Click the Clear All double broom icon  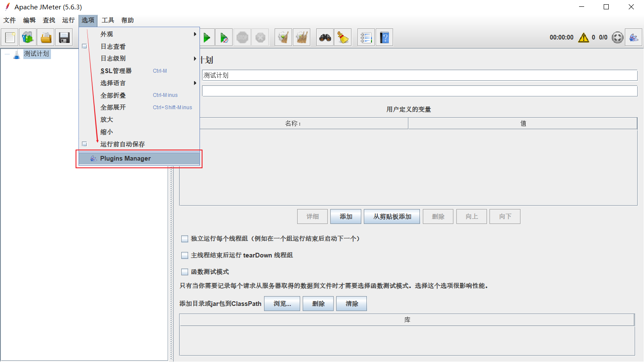[x=301, y=37]
